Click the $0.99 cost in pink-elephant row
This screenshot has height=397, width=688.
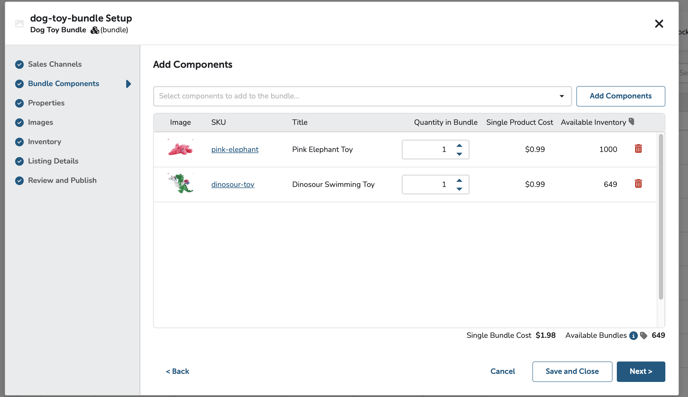(535, 149)
